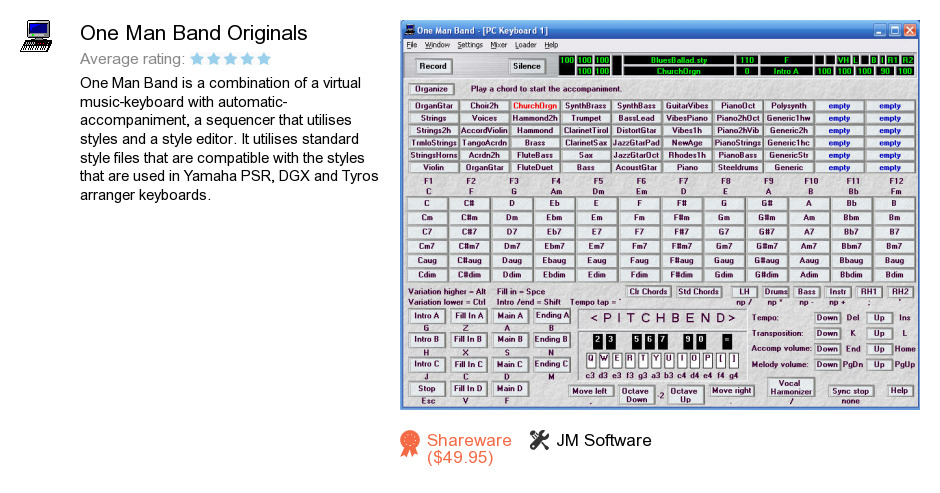Play the Q piano key
This screenshot has width=940, height=493.
point(591,359)
